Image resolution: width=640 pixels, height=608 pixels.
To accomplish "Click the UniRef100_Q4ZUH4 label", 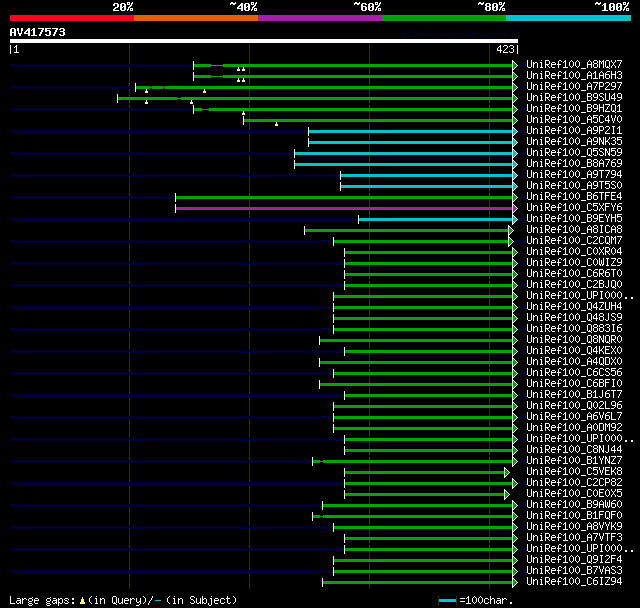I will [574, 307].
